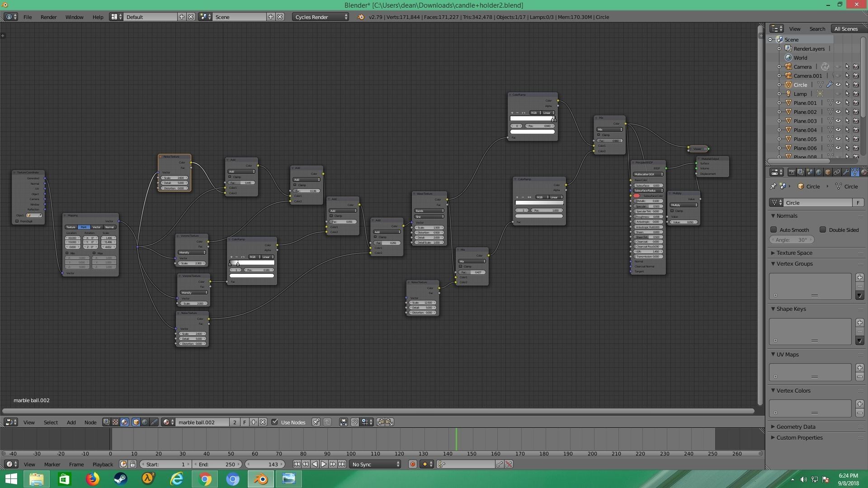Click the All Scenes button in the outliner
868x488 pixels.
click(845, 28)
